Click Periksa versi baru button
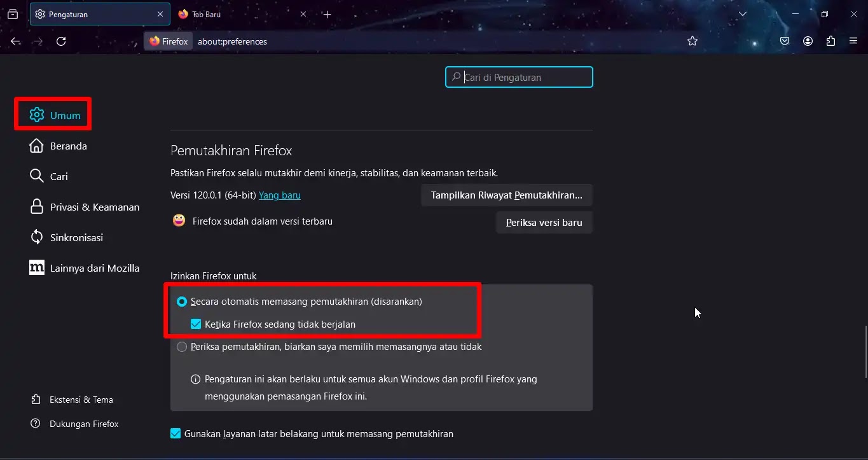This screenshot has width=868, height=460. click(544, 223)
